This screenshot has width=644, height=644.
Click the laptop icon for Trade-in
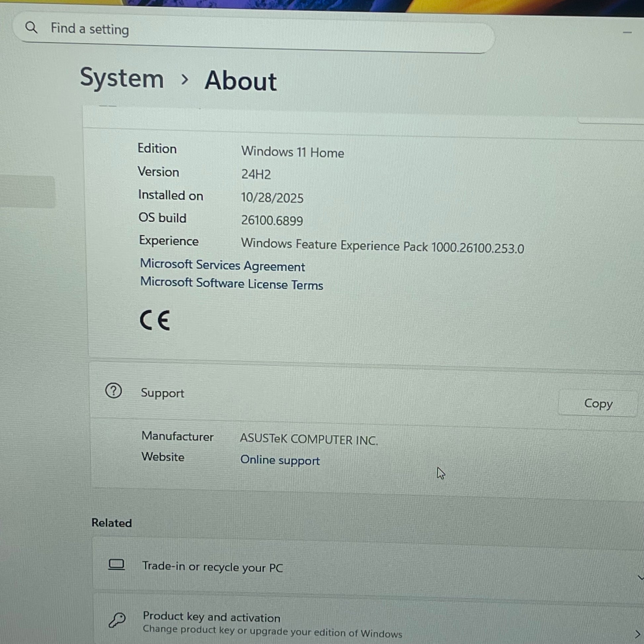[x=116, y=565]
